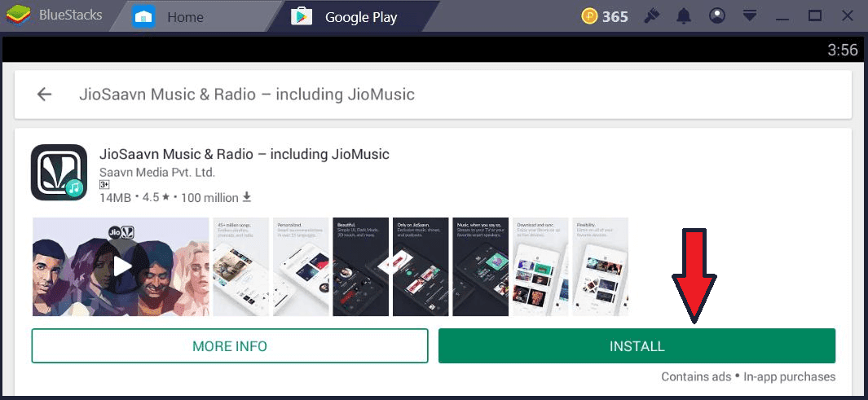Open the 'Personalized' screenshot

301,266
